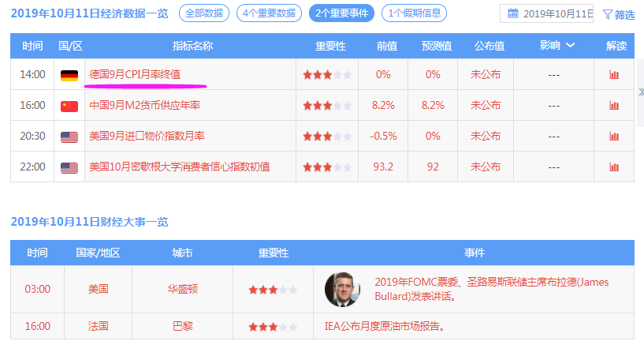Click the China flag icon

pyautogui.click(x=69, y=107)
